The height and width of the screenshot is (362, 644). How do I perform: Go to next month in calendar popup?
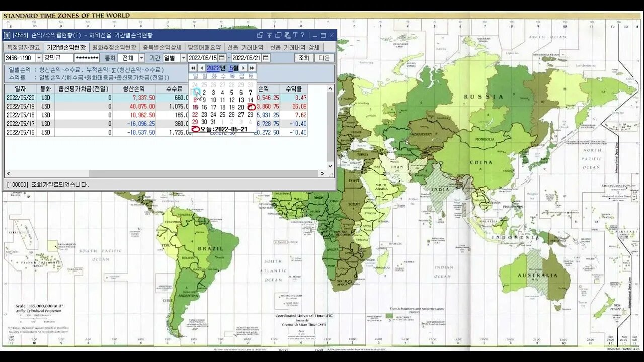coord(243,68)
